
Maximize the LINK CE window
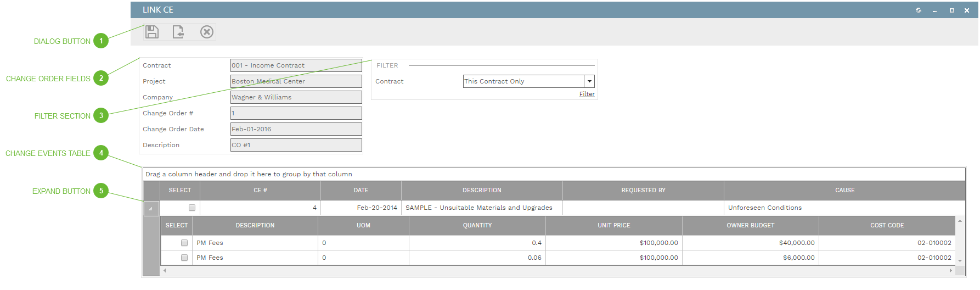click(x=952, y=10)
